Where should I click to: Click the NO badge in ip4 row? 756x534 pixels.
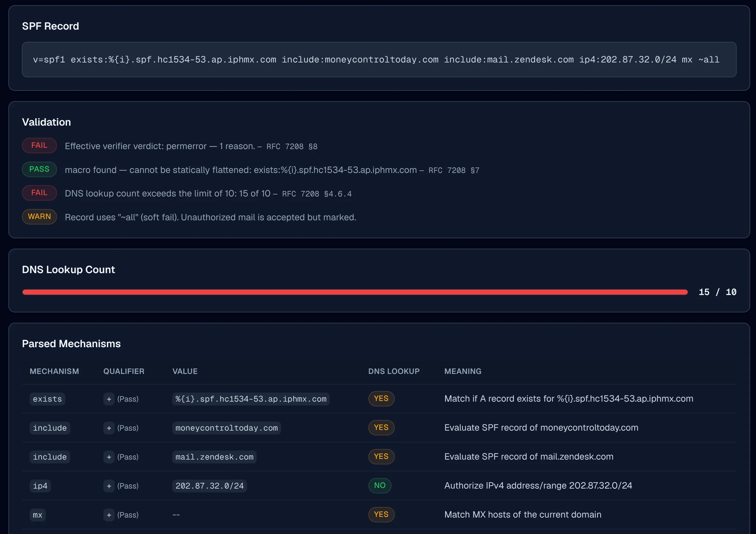coord(380,486)
